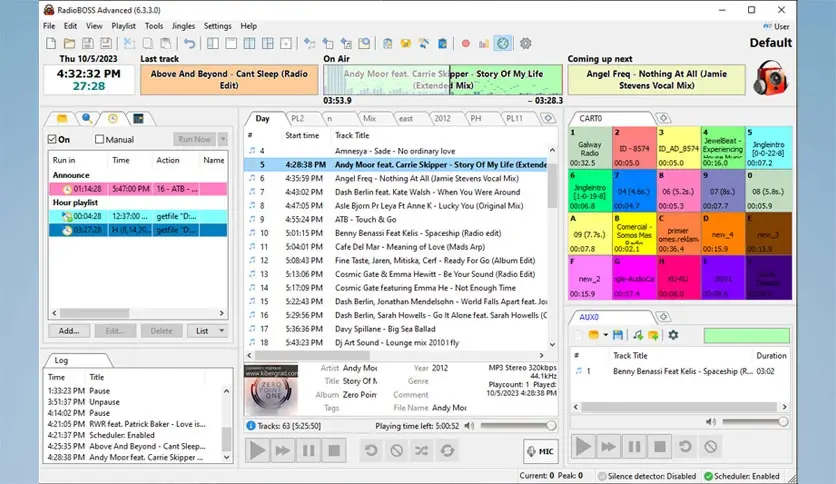
Task: Open the globe broadcast toolbar icon
Action: (503, 44)
